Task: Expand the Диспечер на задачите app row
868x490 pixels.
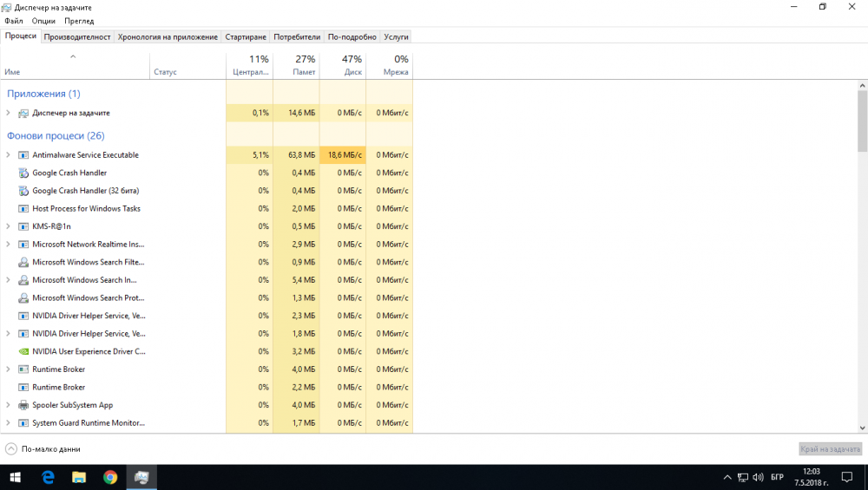Action: (x=8, y=113)
